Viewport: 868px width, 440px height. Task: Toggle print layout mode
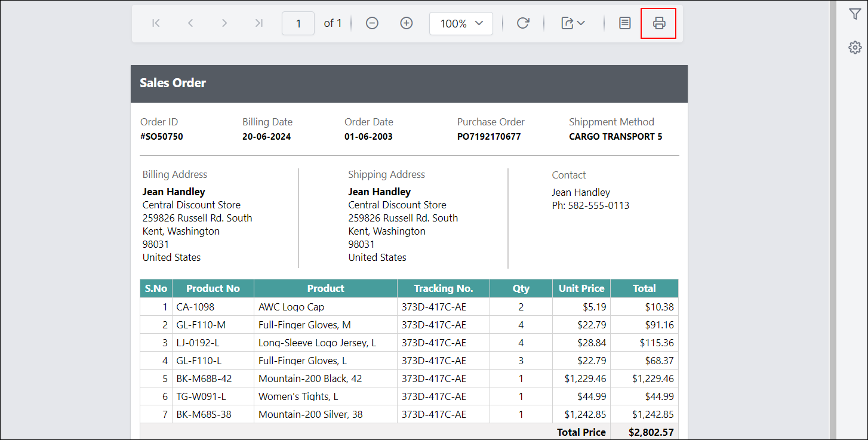click(x=624, y=23)
